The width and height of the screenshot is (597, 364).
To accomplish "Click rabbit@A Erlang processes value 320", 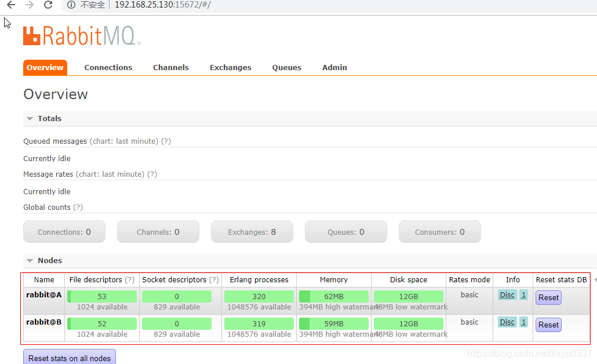I will [x=259, y=296].
